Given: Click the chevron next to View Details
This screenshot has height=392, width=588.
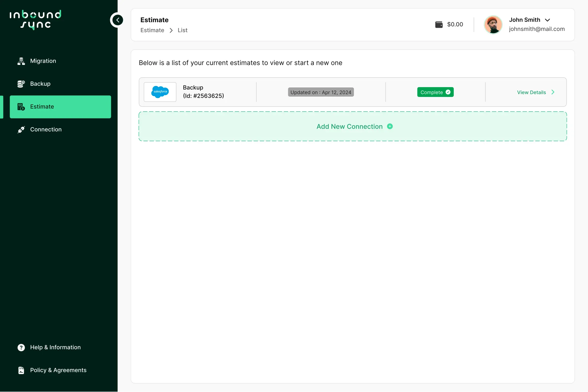Looking at the screenshot, I should 553,92.
